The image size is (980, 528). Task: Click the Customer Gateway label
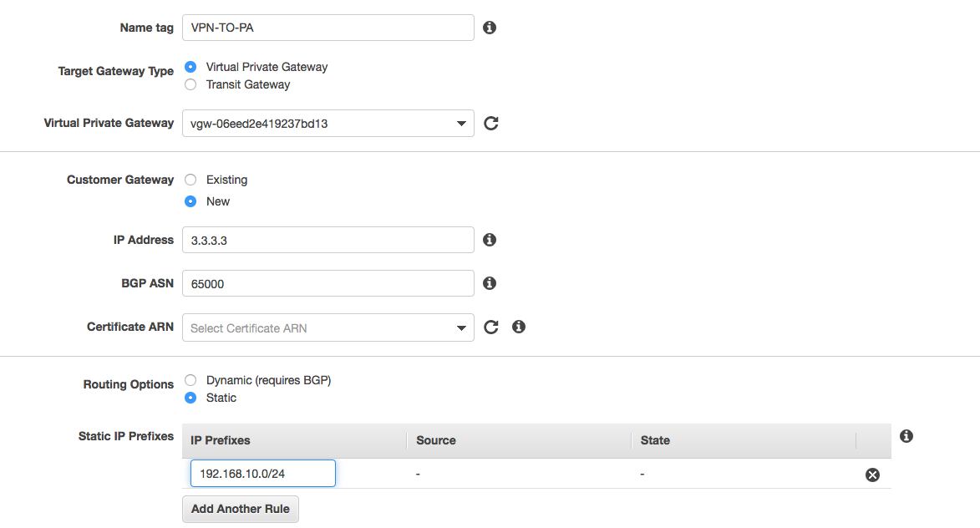pyautogui.click(x=120, y=180)
